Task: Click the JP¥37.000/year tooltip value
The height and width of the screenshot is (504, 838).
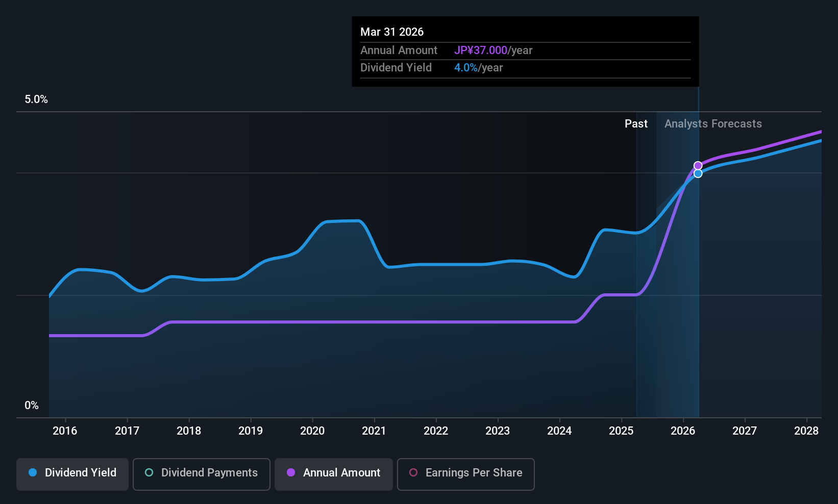Action: (493, 51)
